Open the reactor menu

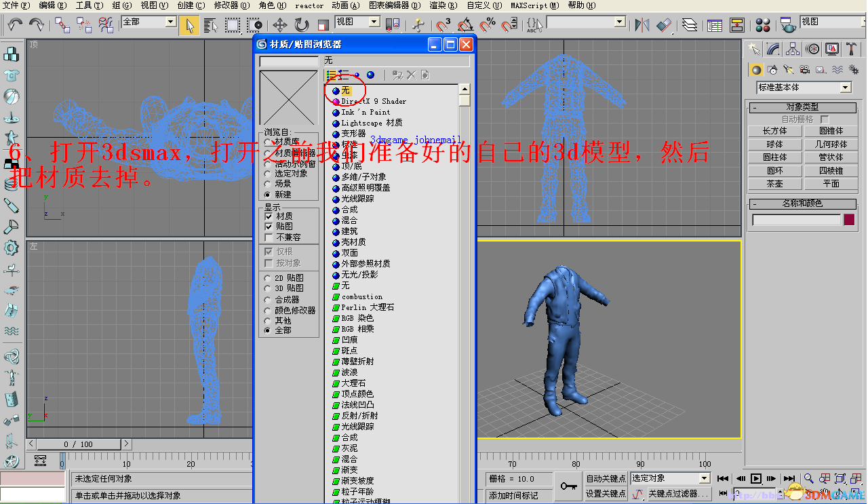(x=309, y=5)
